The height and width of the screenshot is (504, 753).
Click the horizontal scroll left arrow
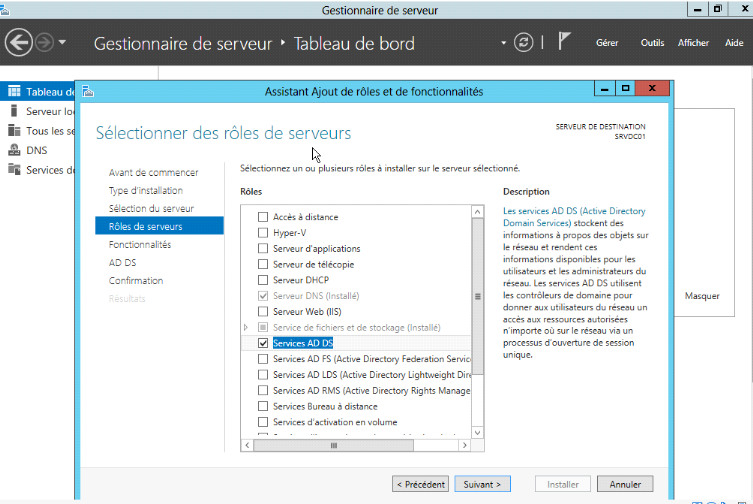tap(247, 445)
